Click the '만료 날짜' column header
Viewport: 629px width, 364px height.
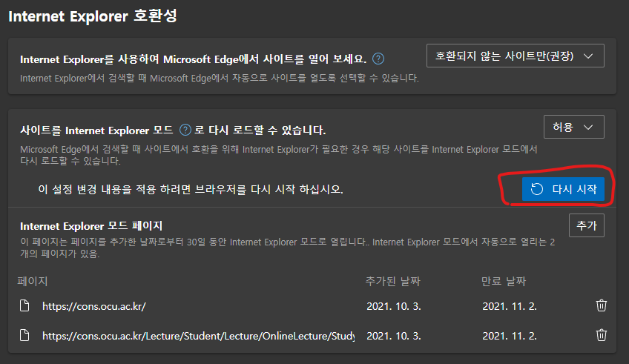point(504,282)
